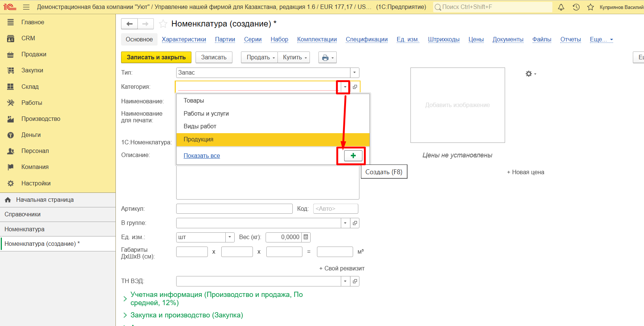Switch to the Характеристики tab
The height and width of the screenshot is (326, 644).
pyautogui.click(x=184, y=40)
